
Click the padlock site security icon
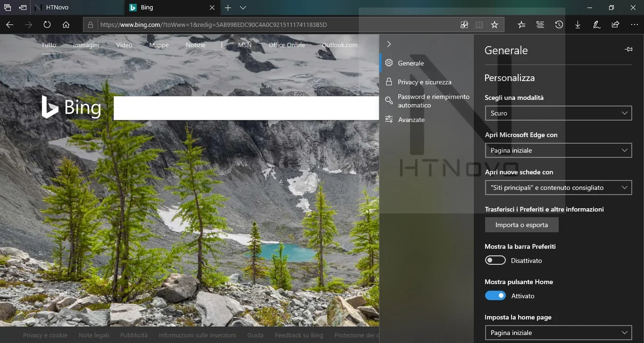pos(91,25)
